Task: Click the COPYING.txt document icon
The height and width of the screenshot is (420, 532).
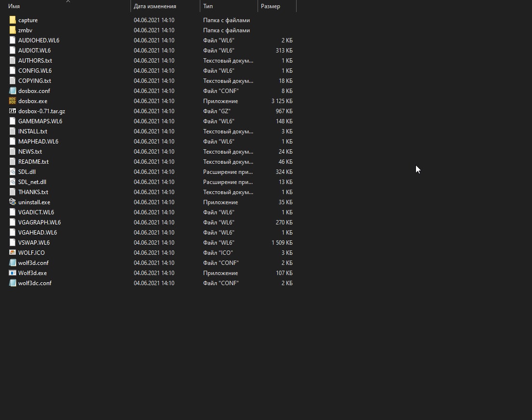Action: (13, 81)
